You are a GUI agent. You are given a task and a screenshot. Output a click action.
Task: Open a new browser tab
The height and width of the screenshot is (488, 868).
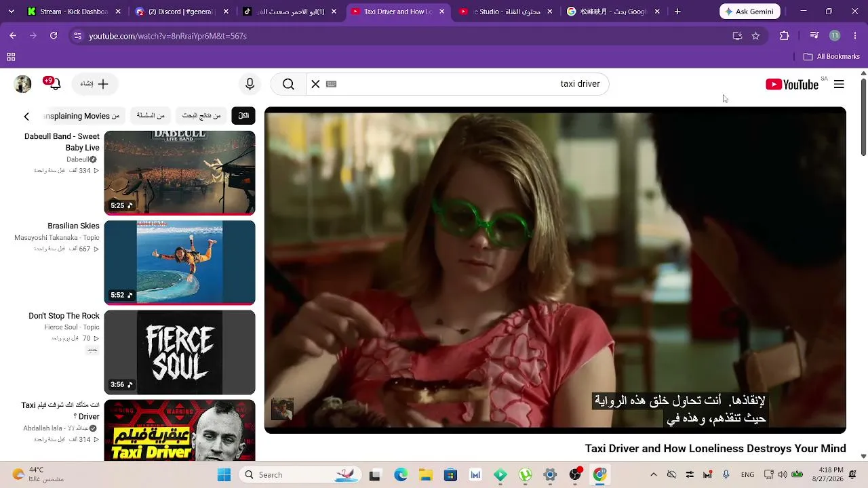point(677,12)
